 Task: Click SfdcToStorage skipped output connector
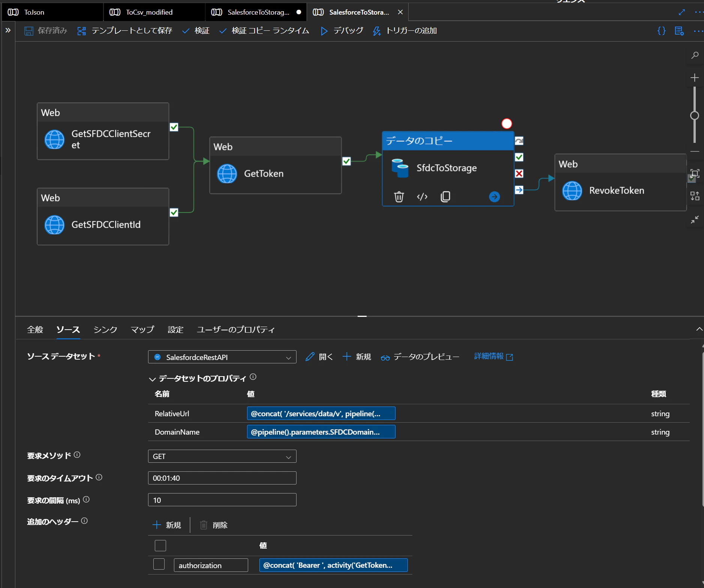click(519, 141)
